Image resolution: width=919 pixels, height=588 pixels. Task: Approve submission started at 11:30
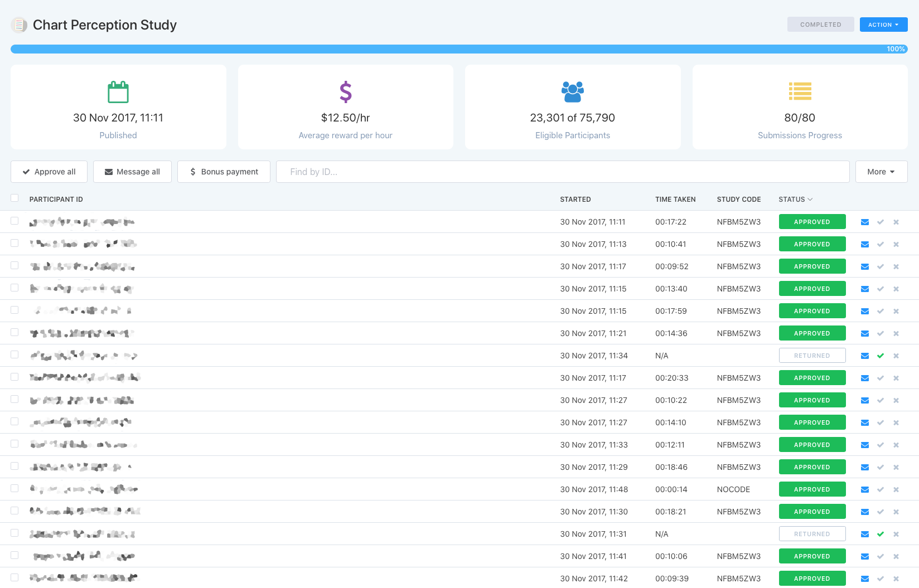[x=881, y=512]
